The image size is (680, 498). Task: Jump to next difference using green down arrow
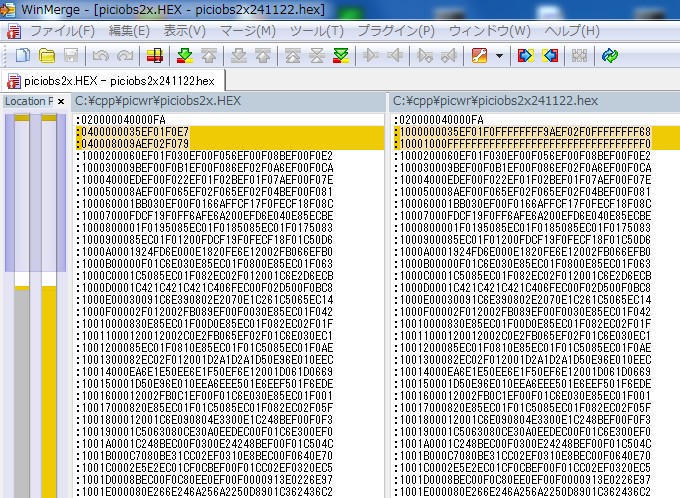(x=185, y=56)
